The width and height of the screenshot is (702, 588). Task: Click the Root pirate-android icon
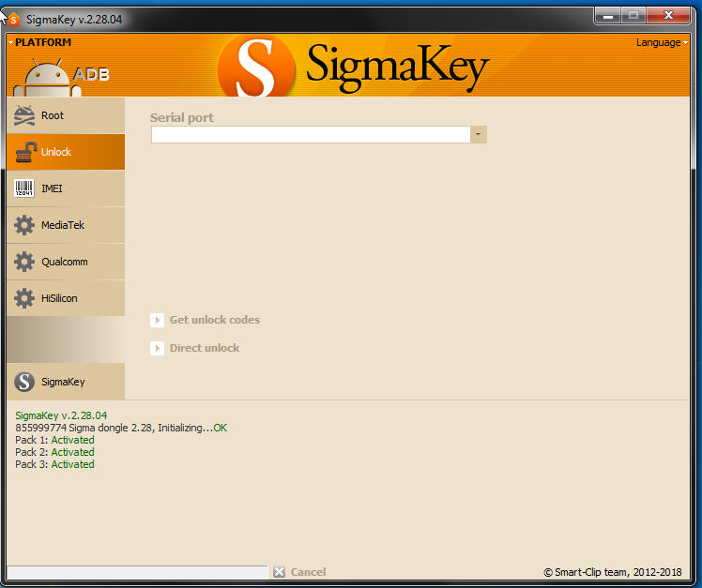coord(24,115)
